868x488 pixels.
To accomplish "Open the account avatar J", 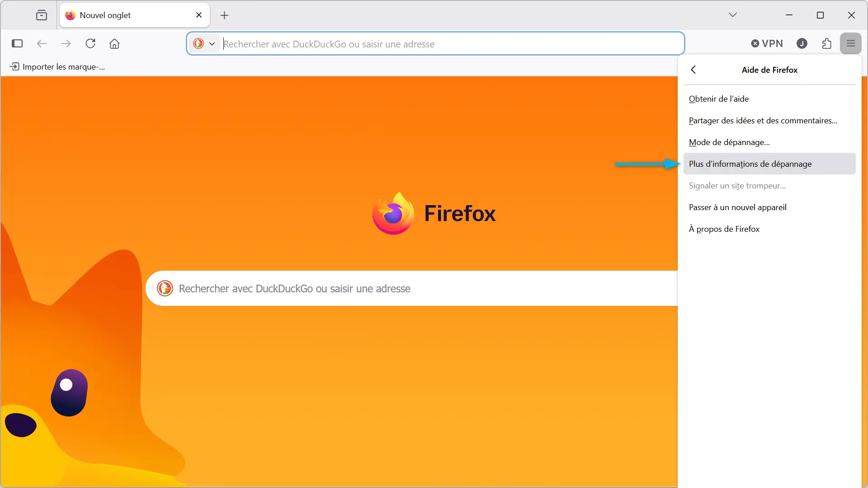I will [x=802, y=44].
